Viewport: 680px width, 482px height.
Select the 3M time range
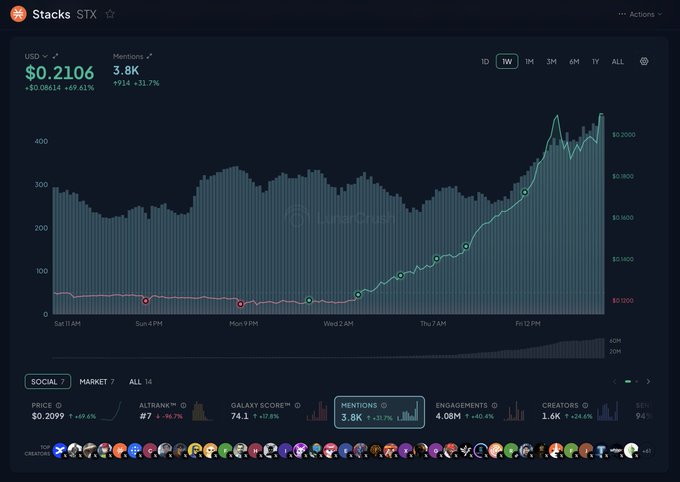[x=551, y=62]
